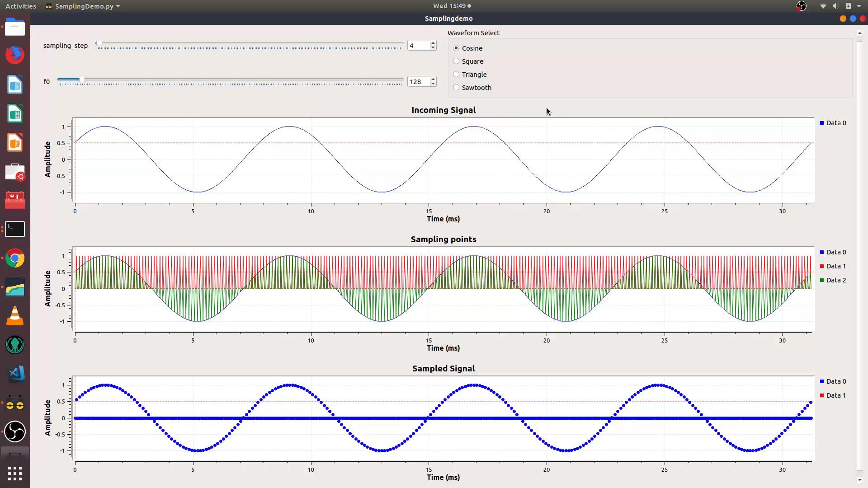Select the Sawtooth waveform
This screenshot has height=488, width=868.
pos(472,87)
